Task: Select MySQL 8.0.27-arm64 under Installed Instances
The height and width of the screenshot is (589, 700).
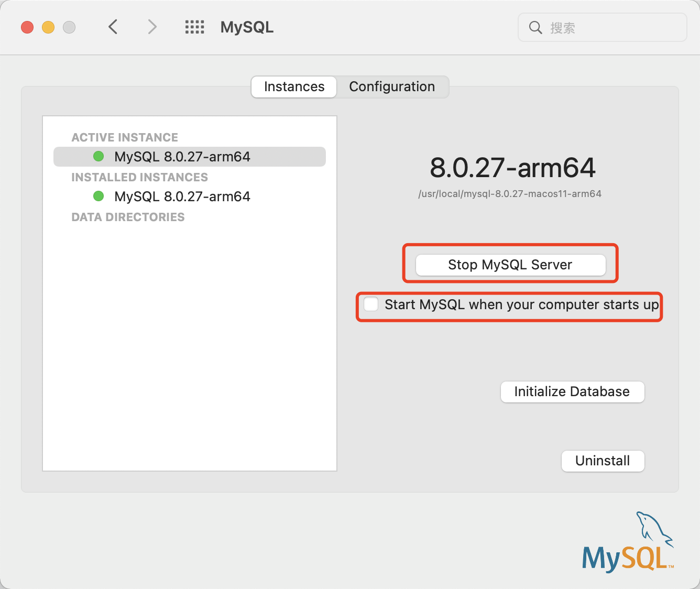Action: (x=182, y=196)
